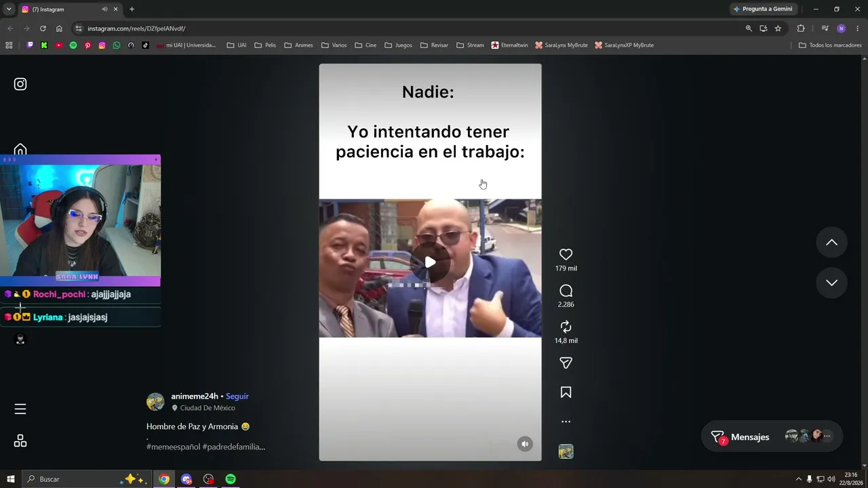The width and height of the screenshot is (868, 488).
Task: Open the Mensajes messages panel
Action: [x=772, y=437]
